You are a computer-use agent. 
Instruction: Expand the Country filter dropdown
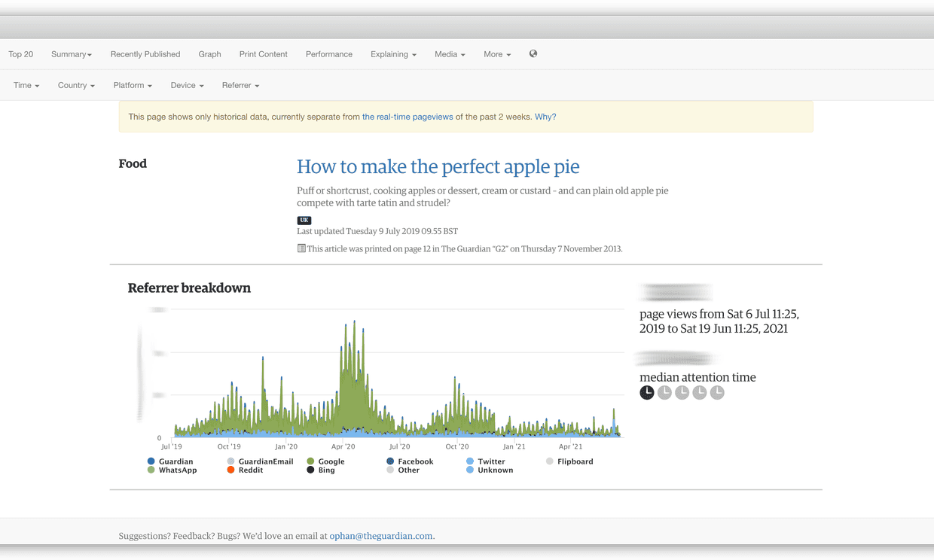pos(76,86)
